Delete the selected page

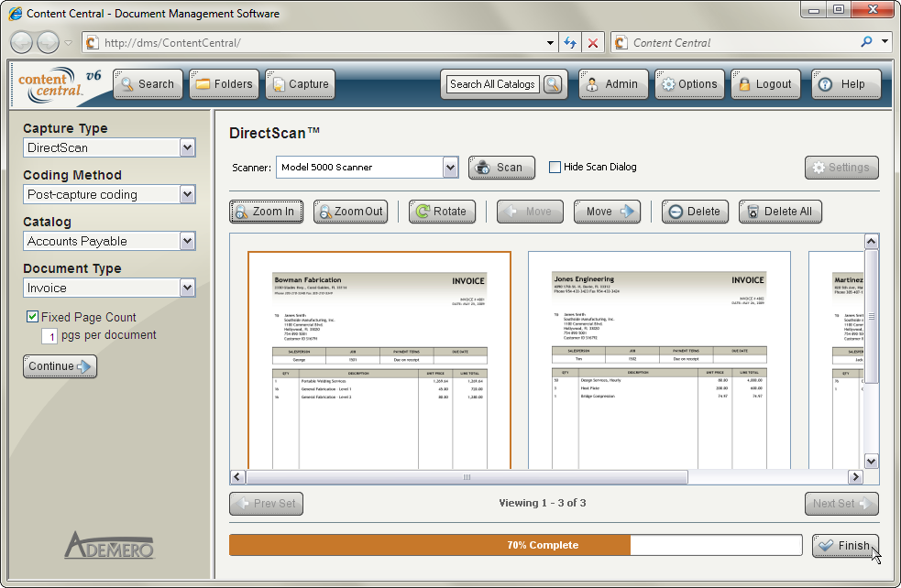695,212
